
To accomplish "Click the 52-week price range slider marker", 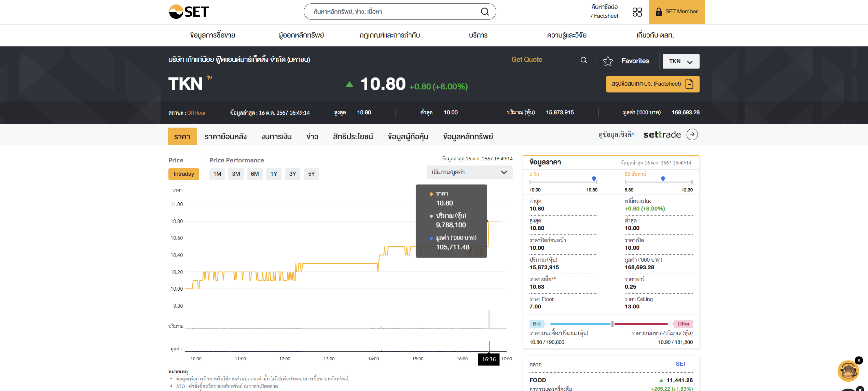I will pyautogui.click(x=663, y=178).
